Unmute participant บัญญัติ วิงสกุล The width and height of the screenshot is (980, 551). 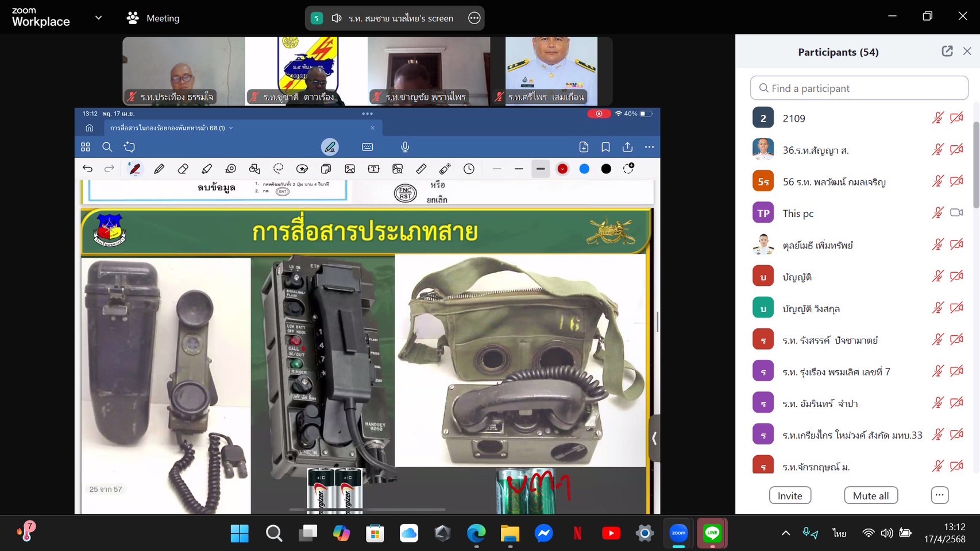click(937, 308)
